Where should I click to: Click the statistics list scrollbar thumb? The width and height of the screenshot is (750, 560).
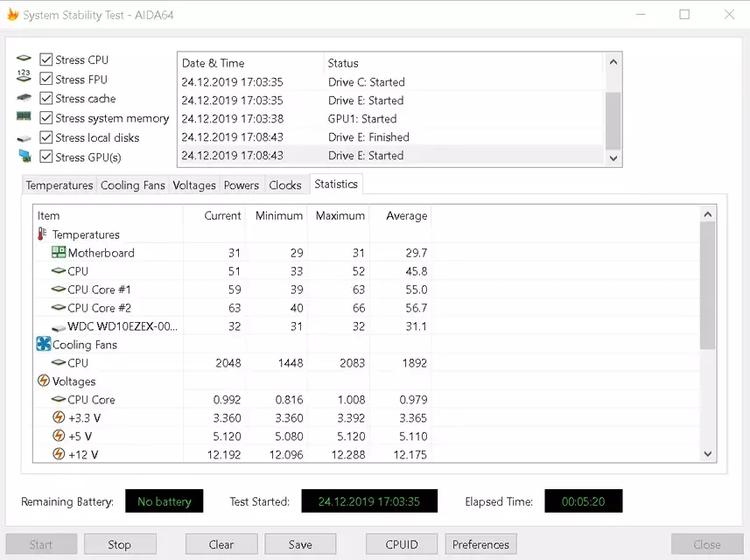pos(708,285)
